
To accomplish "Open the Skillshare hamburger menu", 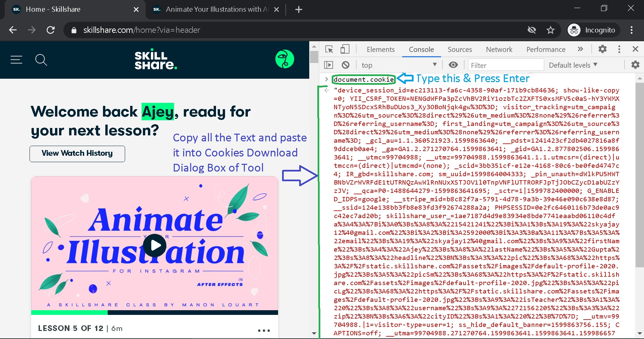I will point(16,60).
